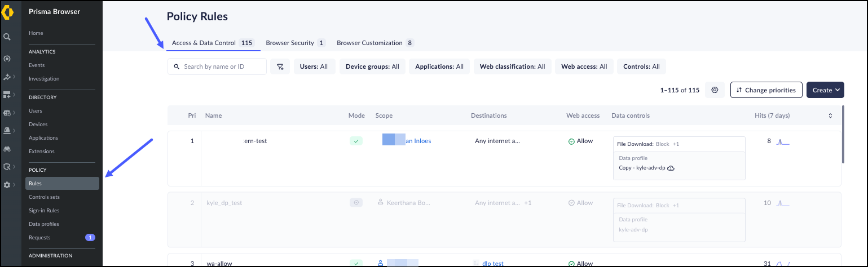Toggle enabled mode for priority 1 rule
The width and height of the screenshot is (868, 267).
click(x=356, y=141)
